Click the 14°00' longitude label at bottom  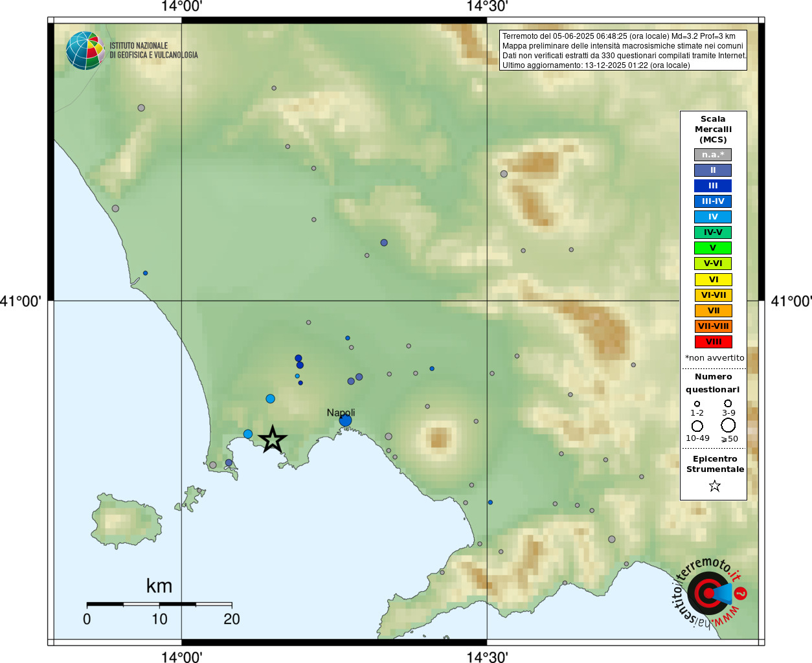(182, 657)
